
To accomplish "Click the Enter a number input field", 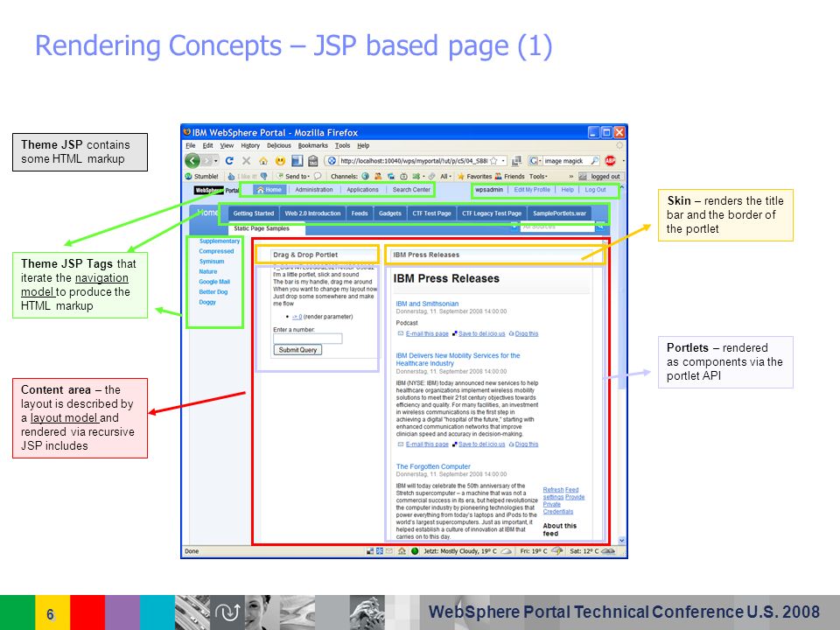I will pos(307,339).
